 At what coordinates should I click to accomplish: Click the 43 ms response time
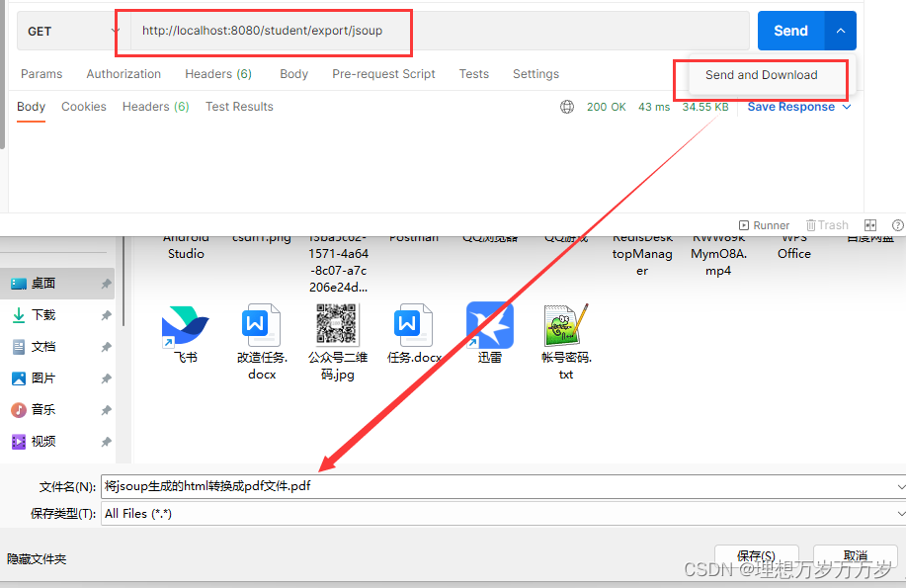coord(654,107)
